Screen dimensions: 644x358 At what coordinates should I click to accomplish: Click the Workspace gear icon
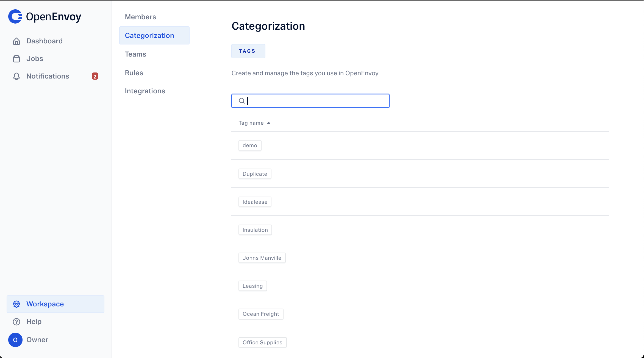16,304
